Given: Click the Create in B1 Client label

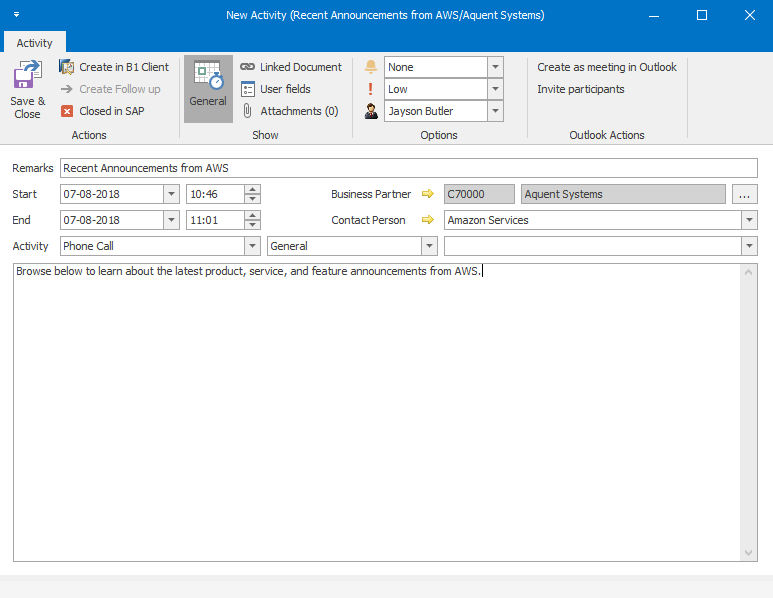Looking at the screenshot, I should 124,67.
